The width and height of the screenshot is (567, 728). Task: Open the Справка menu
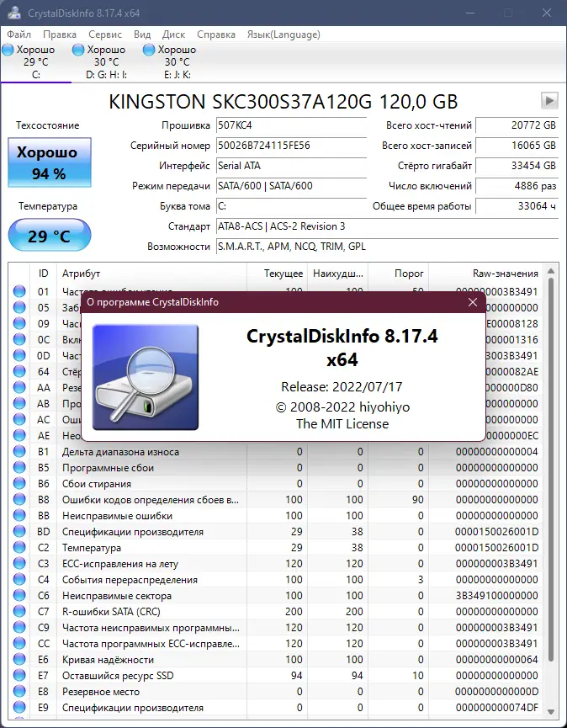pos(215,35)
